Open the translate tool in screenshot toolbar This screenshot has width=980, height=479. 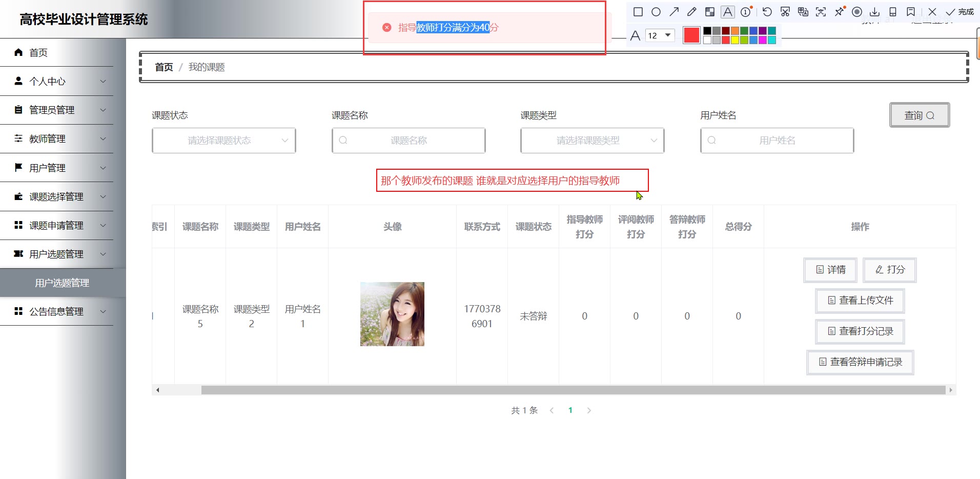[x=803, y=12]
